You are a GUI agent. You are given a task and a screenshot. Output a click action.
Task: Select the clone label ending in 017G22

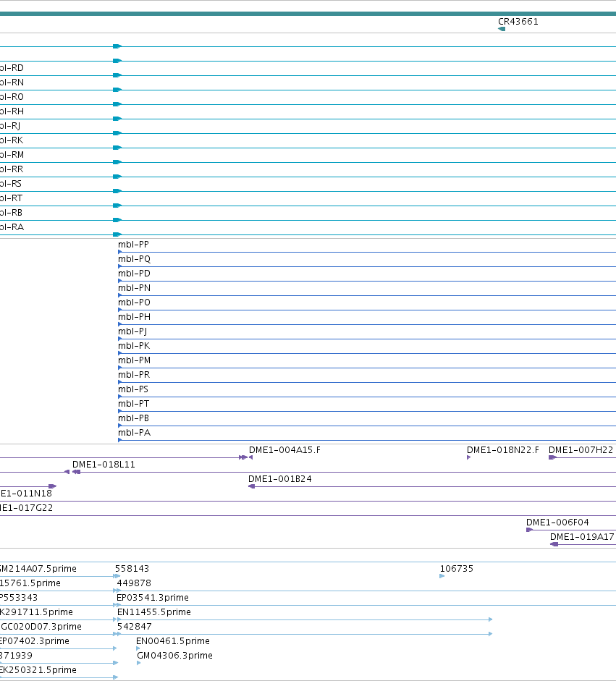coord(26,508)
